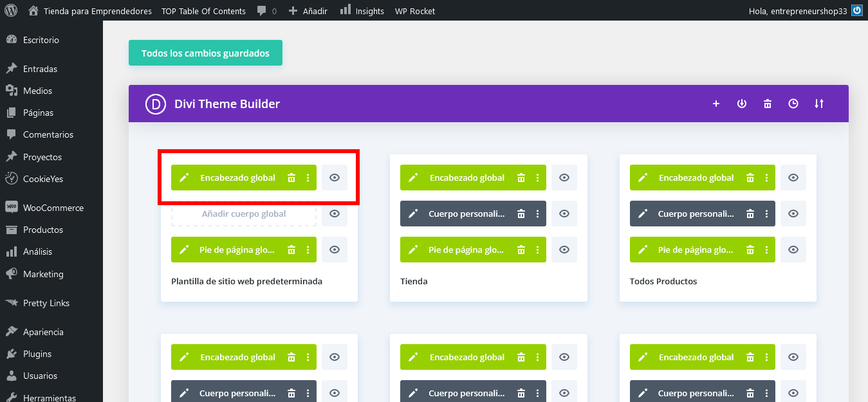Open Tienda para Emprendedores site link

click(x=90, y=11)
